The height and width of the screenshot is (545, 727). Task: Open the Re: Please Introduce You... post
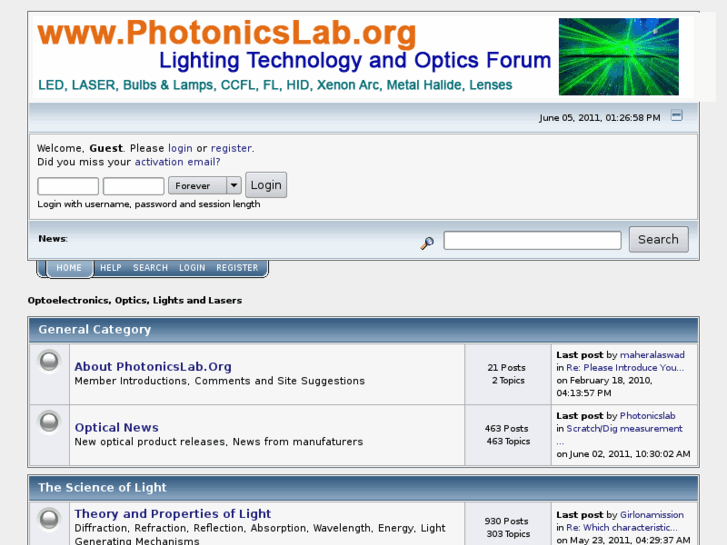point(625,367)
